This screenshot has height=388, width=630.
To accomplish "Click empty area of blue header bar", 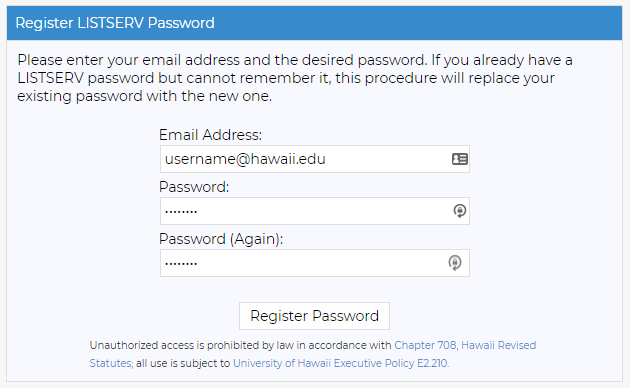I will (x=418, y=23).
